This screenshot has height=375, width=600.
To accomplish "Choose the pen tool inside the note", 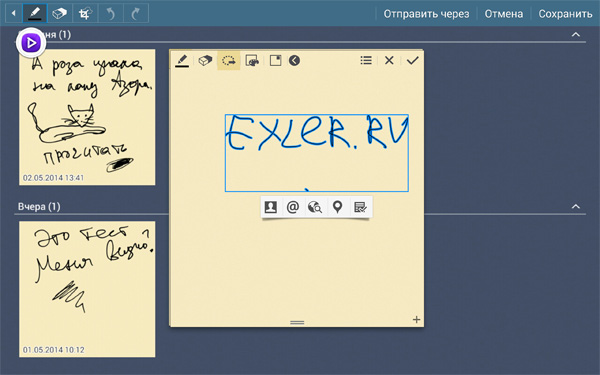I will 182,60.
